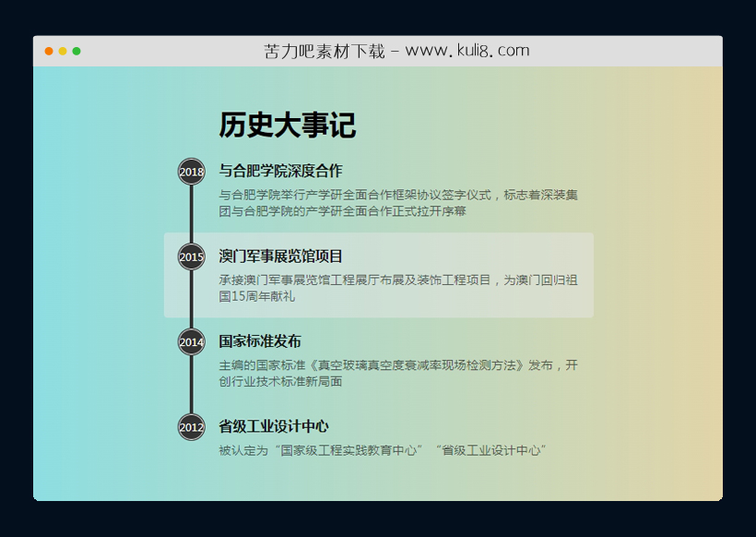
Task: Click the 2012 year marker circle
Action: tap(191, 427)
